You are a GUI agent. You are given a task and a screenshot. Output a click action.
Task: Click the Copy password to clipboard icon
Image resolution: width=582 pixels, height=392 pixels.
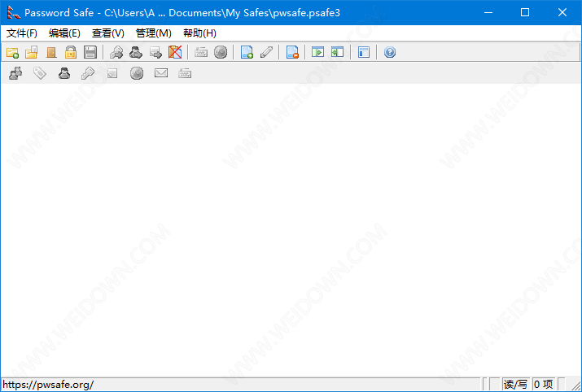pos(116,52)
